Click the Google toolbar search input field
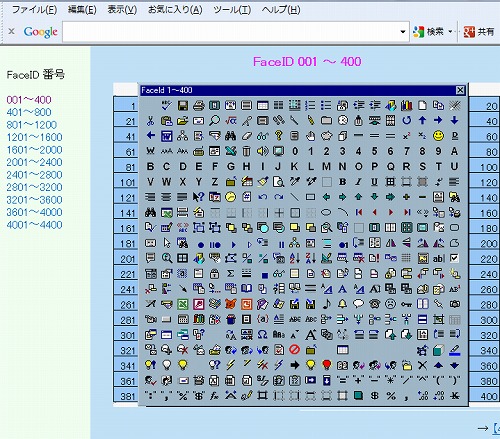The image size is (500, 439). tap(231, 32)
